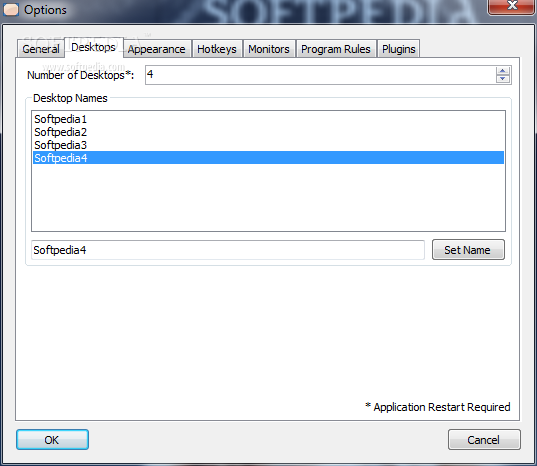537x466 pixels.
Task: Select Softpedia1 in the desktop names list
Action: 268,119
